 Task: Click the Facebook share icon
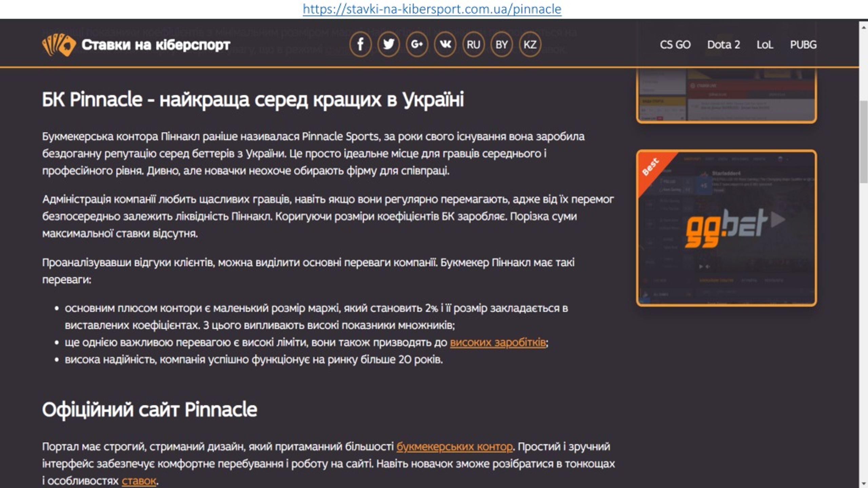click(x=360, y=44)
